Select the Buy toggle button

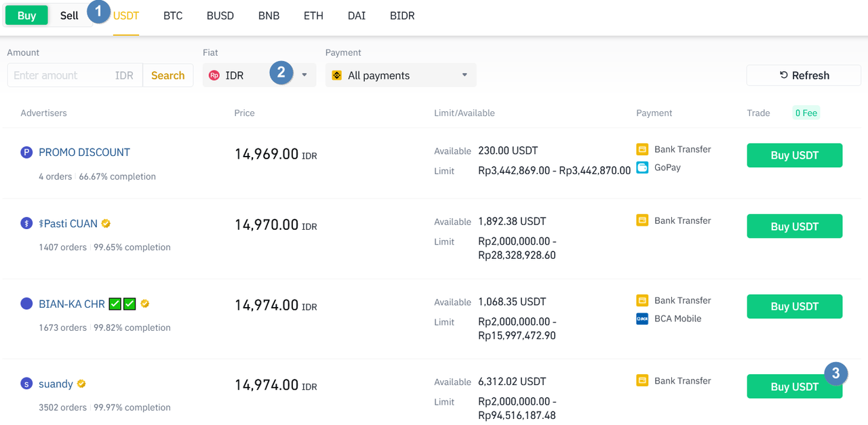[x=26, y=16]
